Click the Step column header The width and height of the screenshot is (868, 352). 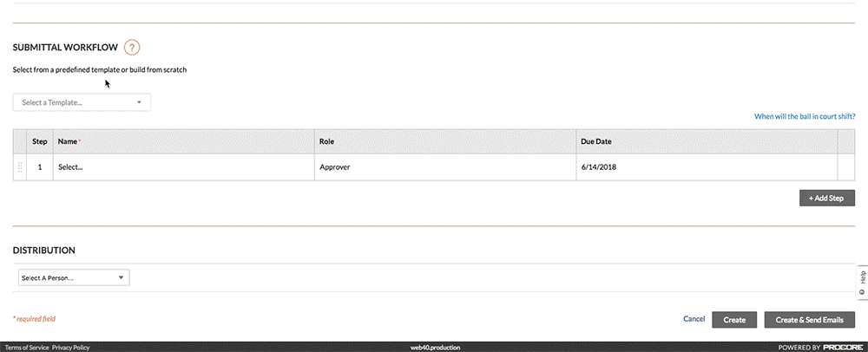click(40, 140)
